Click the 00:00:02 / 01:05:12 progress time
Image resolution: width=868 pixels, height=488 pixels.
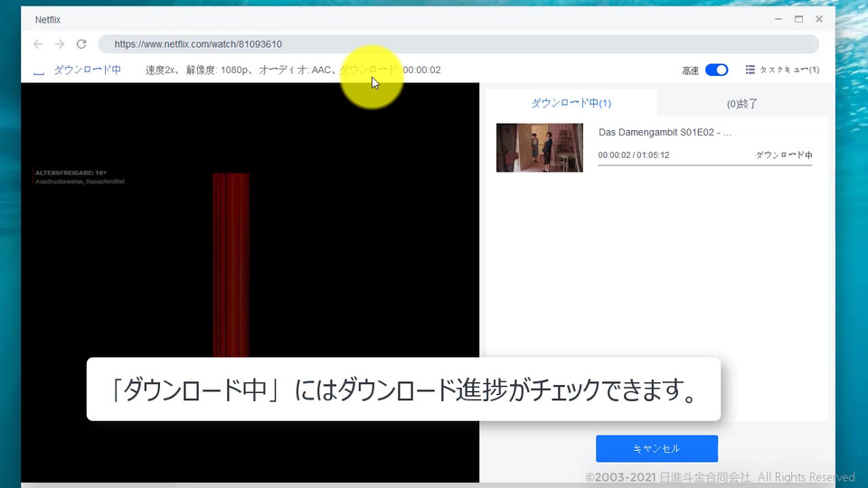click(x=633, y=155)
